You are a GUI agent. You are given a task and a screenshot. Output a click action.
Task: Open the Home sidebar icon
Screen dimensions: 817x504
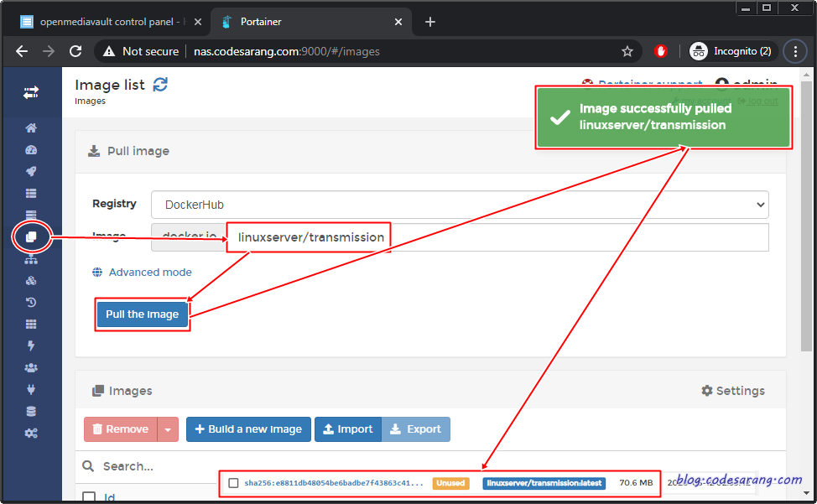[x=31, y=128]
